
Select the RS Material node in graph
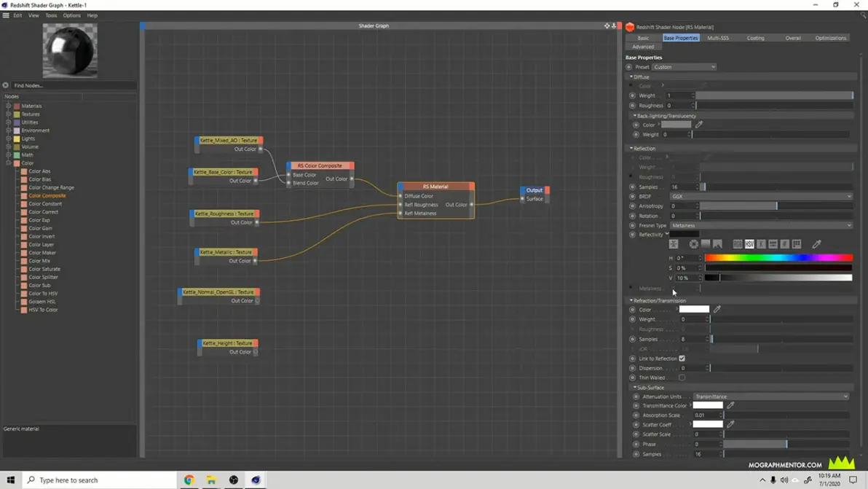click(x=435, y=187)
